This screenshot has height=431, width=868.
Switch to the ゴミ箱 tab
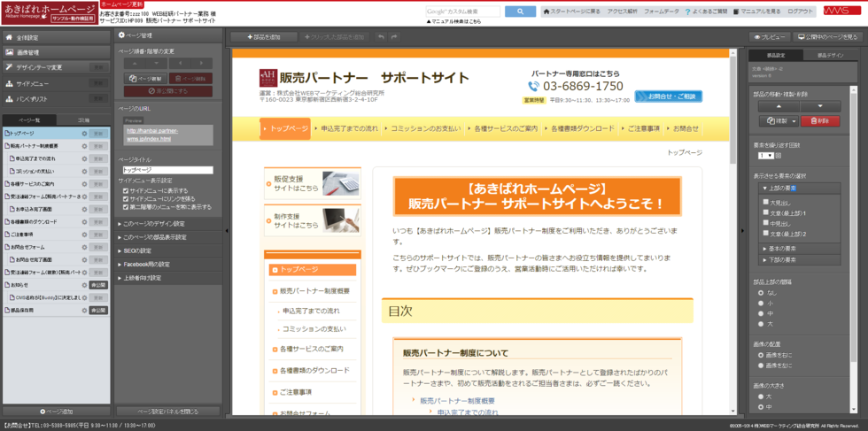click(83, 119)
